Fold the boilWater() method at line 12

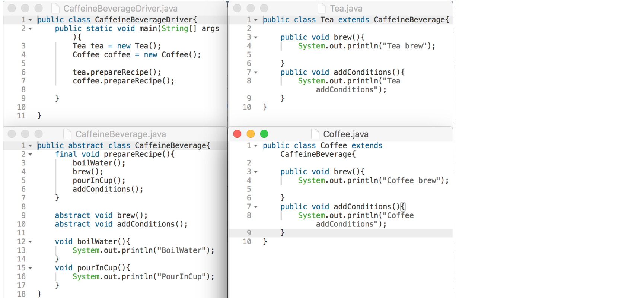point(30,242)
